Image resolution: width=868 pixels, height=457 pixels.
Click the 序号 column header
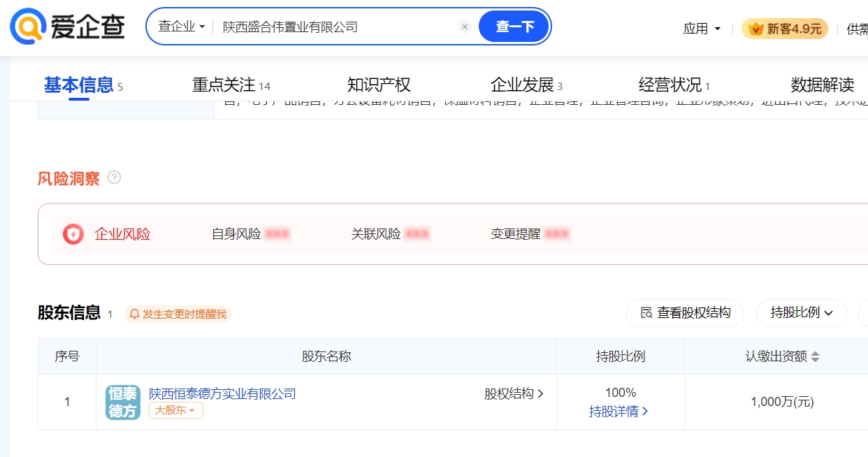pos(67,356)
